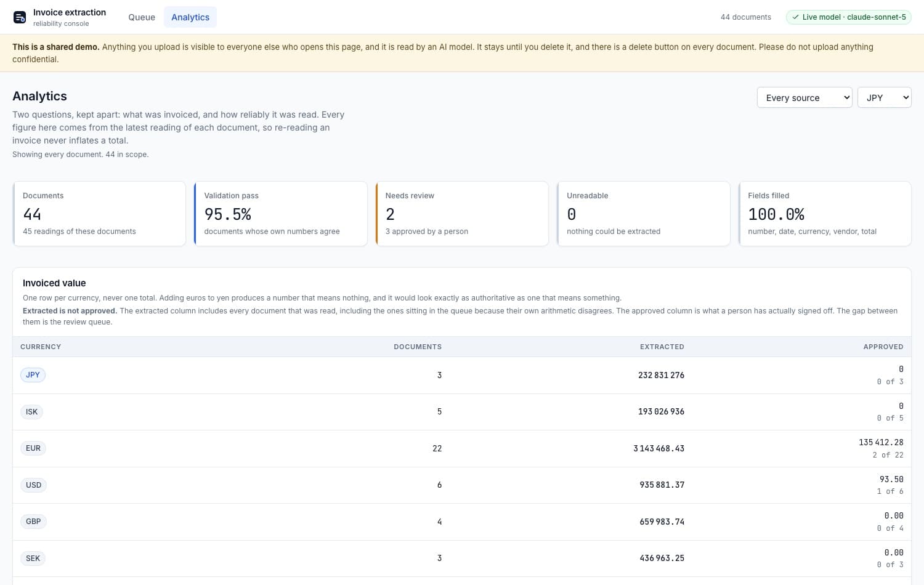The width and height of the screenshot is (924, 585).
Task: Click the 44 documents counter in header
Action: pyautogui.click(x=745, y=17)
